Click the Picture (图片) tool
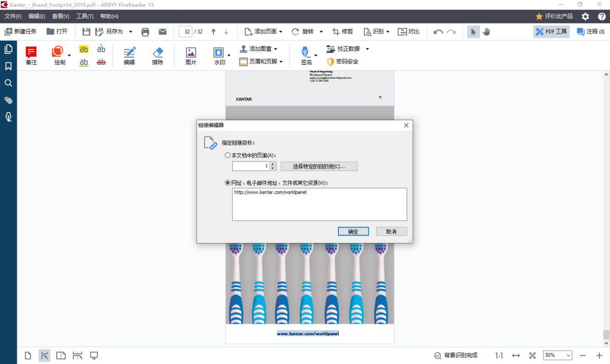The height and width of the screenshot is (364, 610). click(x=191, y=56)
